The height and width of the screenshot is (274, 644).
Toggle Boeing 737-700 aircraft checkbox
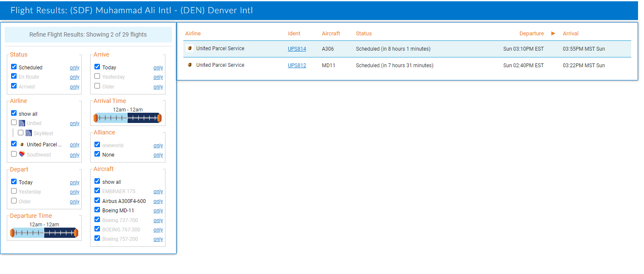97,220
